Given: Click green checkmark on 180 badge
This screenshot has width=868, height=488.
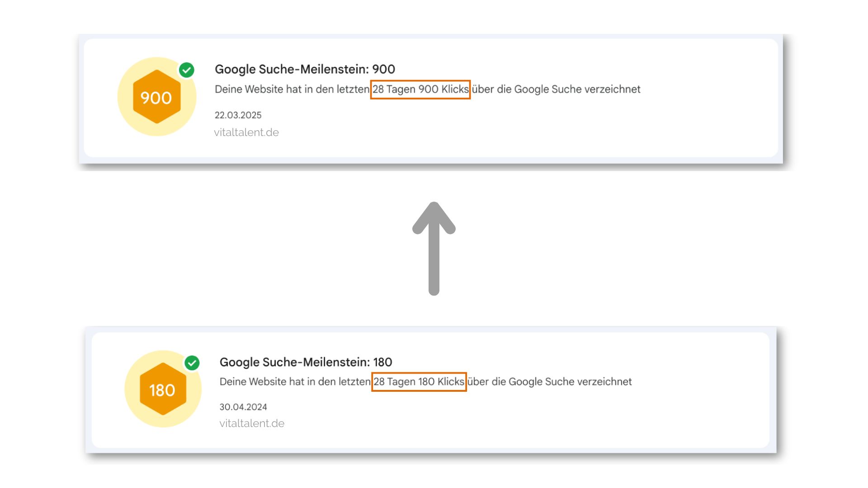Looking at the screenshot, I should [x=192, y=363].
